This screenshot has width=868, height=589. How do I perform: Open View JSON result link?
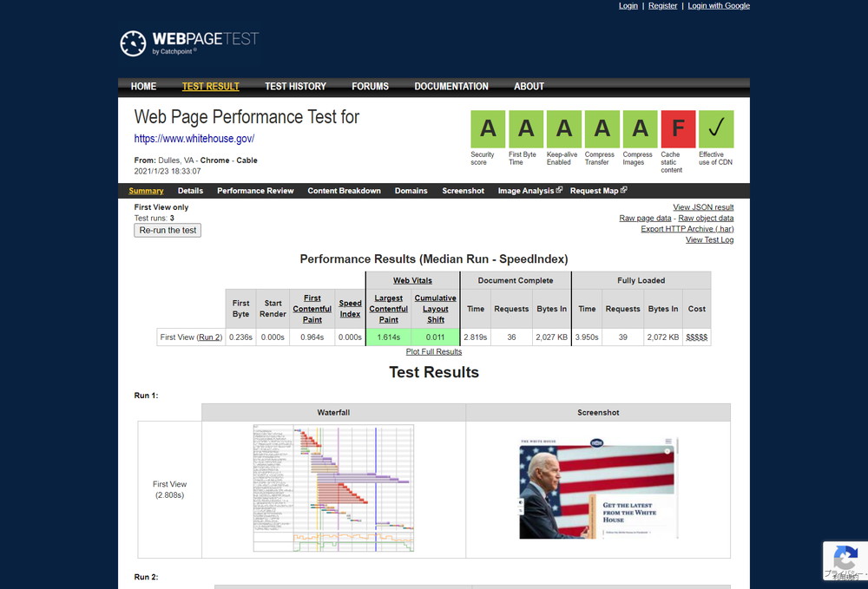click(x=703, y=207)
